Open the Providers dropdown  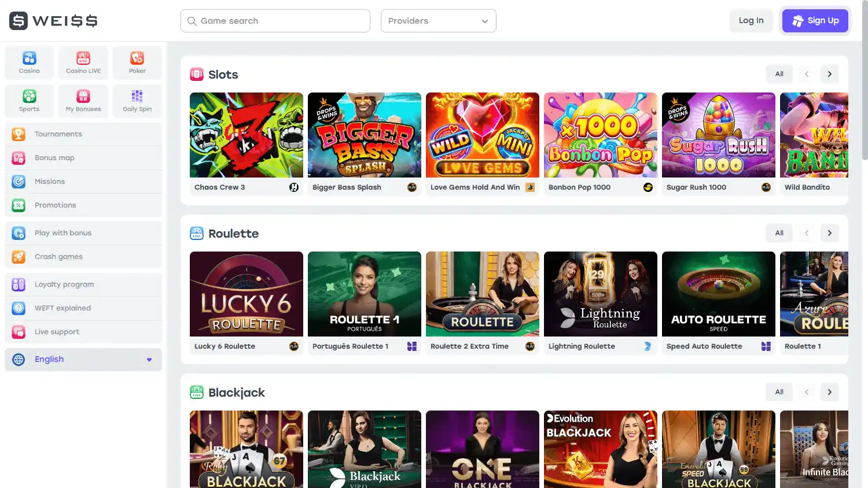438,21
